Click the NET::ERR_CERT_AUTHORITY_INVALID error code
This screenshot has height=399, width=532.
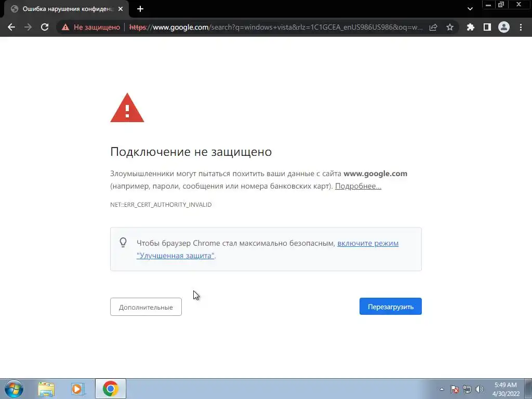coord(161,205)
